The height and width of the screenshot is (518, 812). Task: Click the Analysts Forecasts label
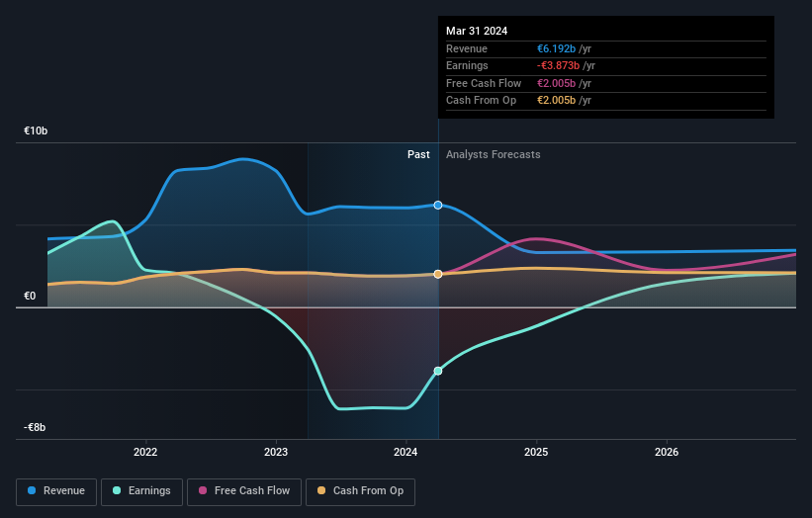click(493, 155)
